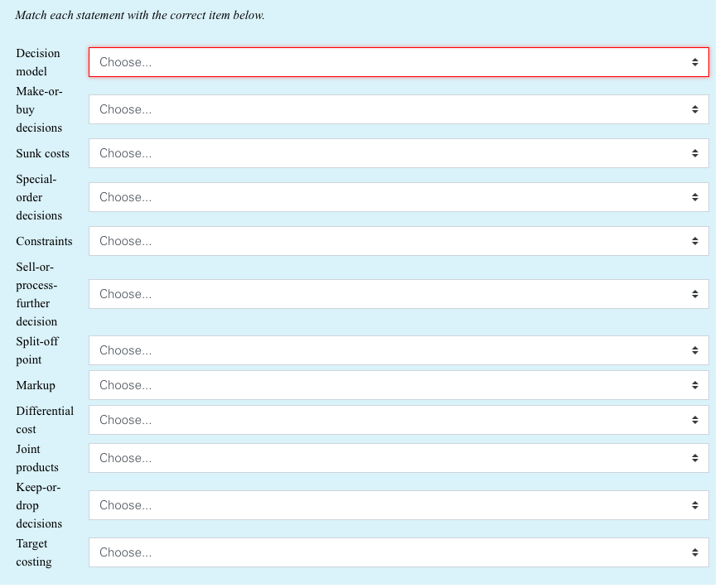Click the Match each statement instruction text
720x588 pixels.
tap(138, 15)
